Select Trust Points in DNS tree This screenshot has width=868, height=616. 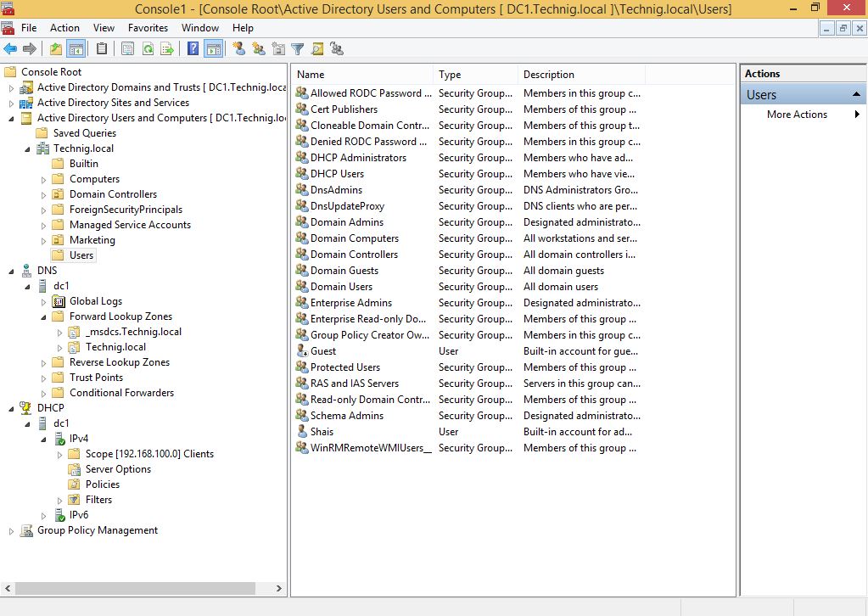pos(97,378)
